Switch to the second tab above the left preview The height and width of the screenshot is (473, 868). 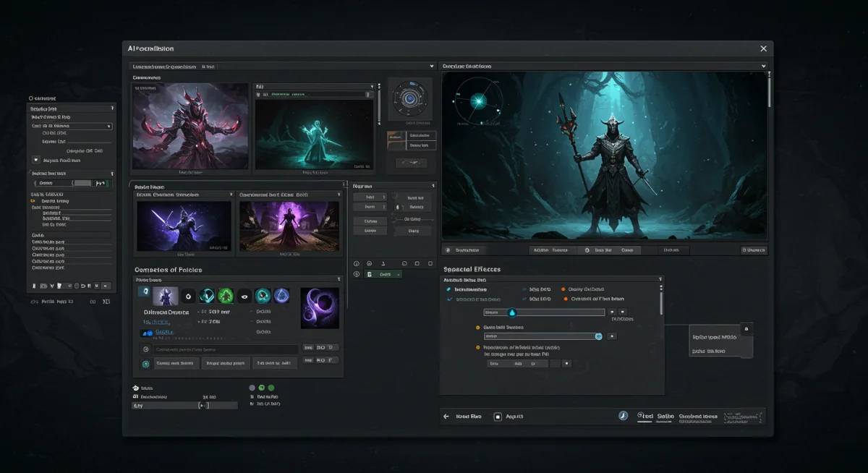[208, 66]
